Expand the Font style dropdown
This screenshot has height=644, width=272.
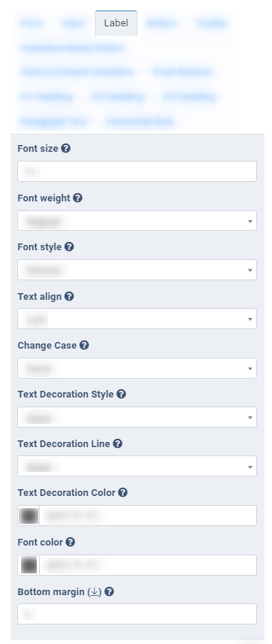[x=138, y=270]
